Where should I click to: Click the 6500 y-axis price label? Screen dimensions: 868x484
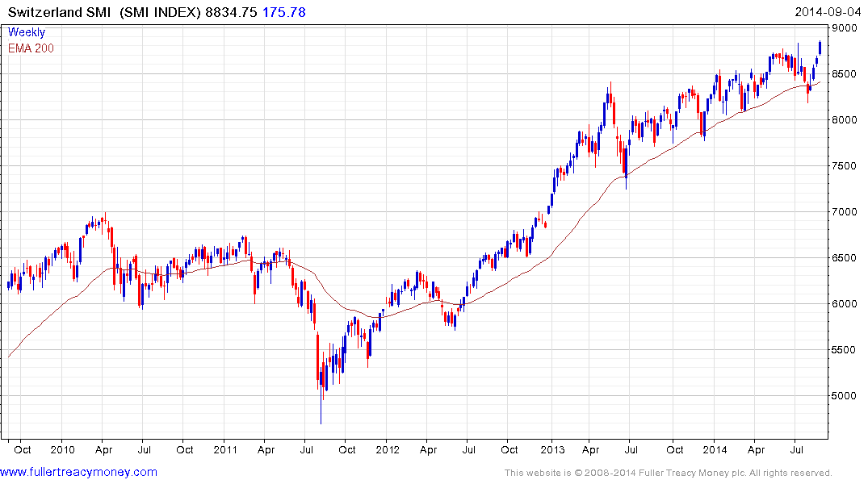click(845, 257)
